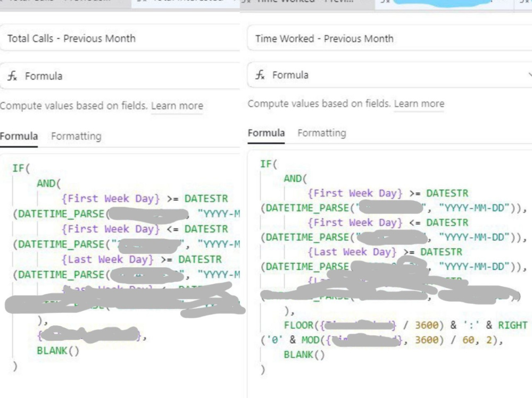Open Formula field type dropdown in left panel
Screen dimensions: 532x398
click(120, 75)
